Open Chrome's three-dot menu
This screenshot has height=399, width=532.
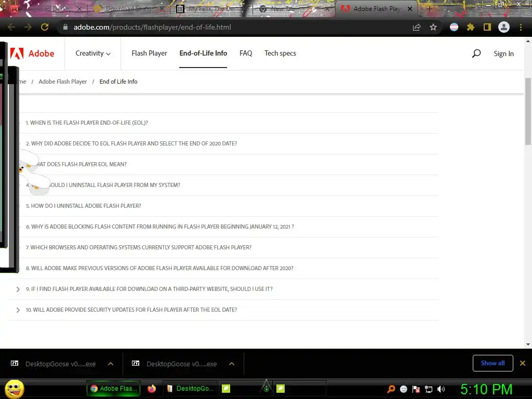521,27
